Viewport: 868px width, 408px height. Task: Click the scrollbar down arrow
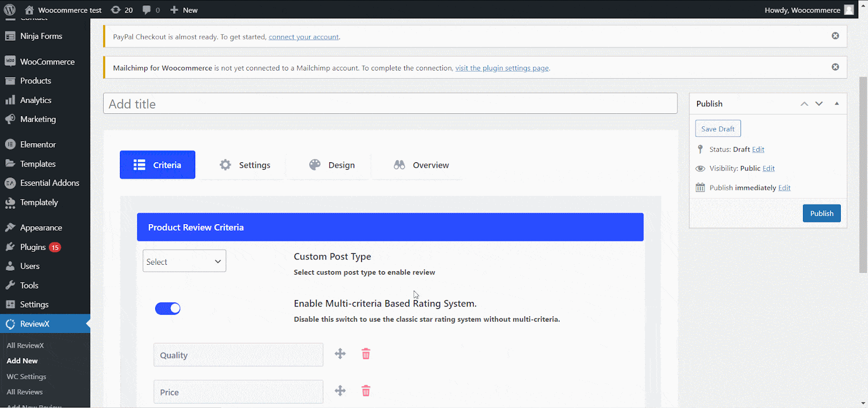[863, 403]
